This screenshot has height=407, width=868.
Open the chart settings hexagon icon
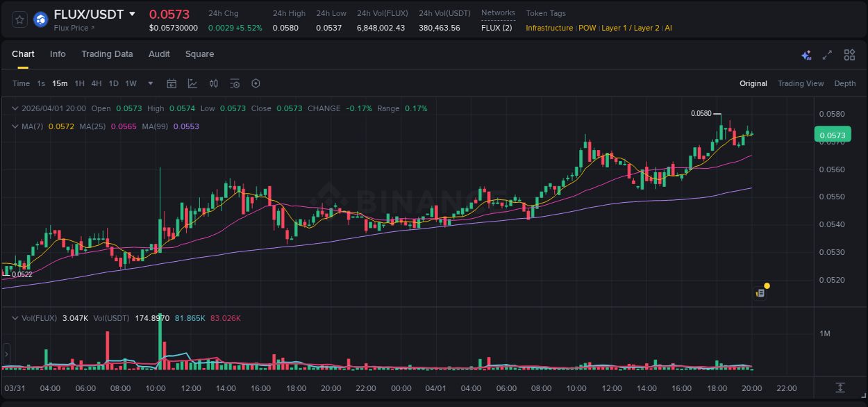point(256,83)
